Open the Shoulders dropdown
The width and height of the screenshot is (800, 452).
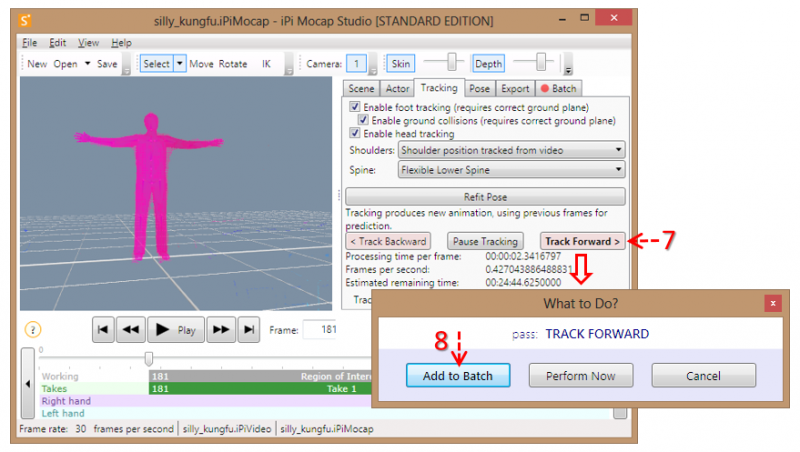[511, 150]
